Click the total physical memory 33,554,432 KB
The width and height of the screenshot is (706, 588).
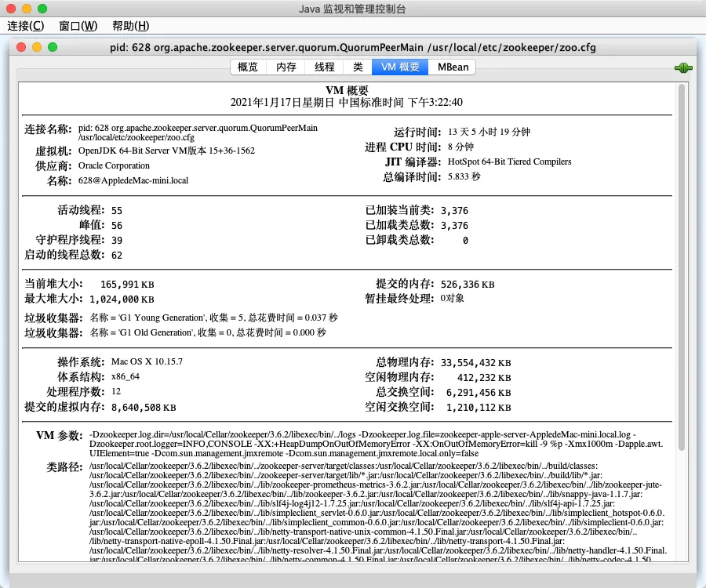click(x=476, y=363)
